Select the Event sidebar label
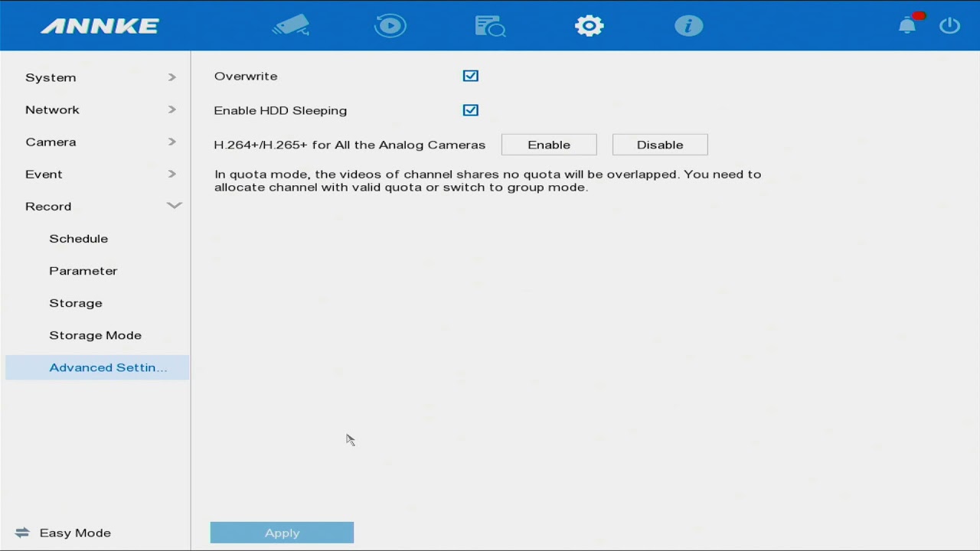The height and width of the screenshot is (551, 980). point(44,174)
